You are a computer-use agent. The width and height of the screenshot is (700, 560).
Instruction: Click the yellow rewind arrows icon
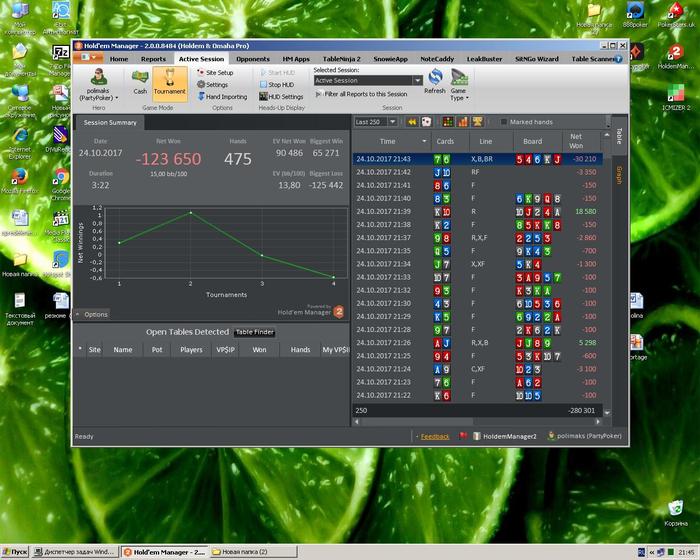point(412,122)
